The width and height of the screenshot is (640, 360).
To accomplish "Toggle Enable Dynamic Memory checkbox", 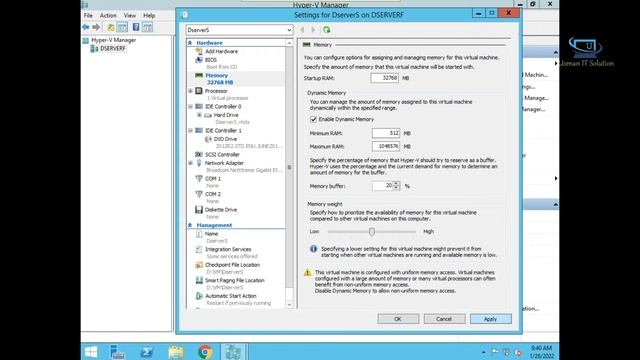I will tap(313, 120).
